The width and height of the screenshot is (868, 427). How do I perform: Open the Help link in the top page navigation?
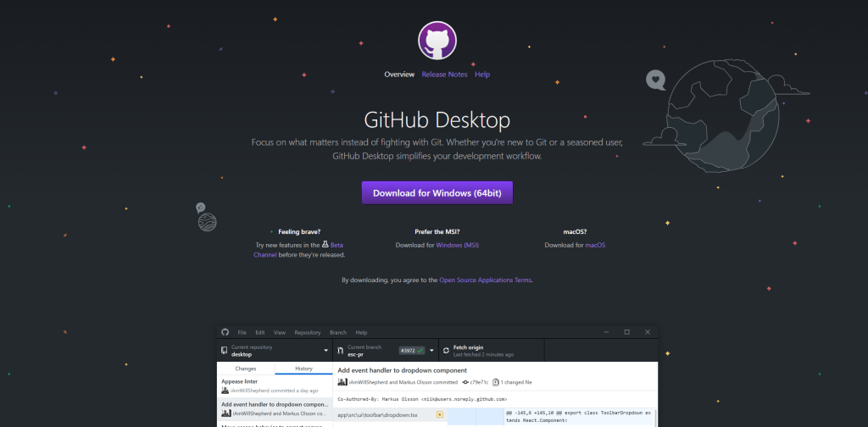482,74
